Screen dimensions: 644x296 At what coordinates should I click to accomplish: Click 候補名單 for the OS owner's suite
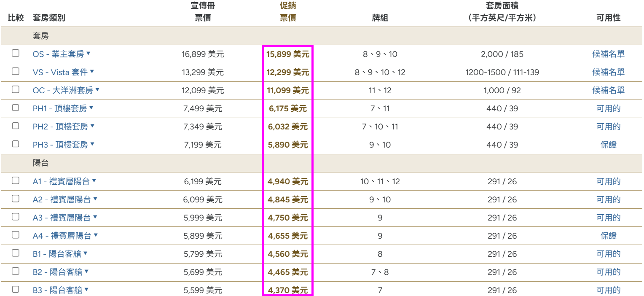point(608,54)
